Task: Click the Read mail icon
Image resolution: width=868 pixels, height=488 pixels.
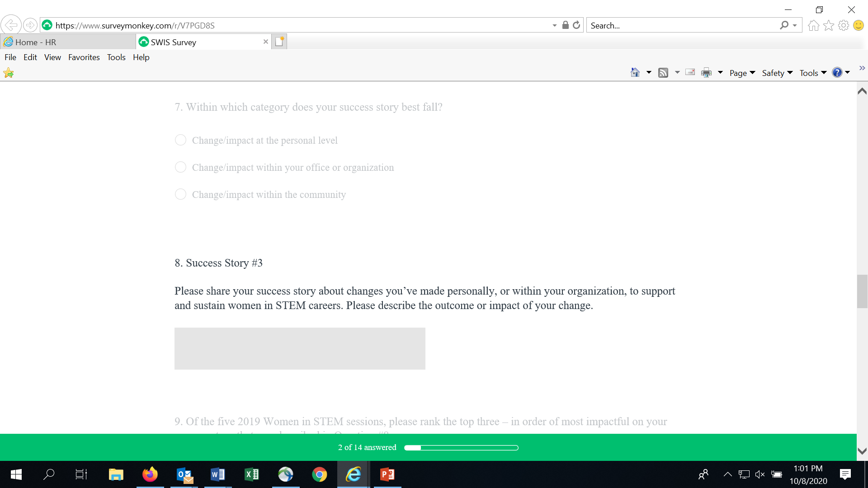Action: point(690,72)
